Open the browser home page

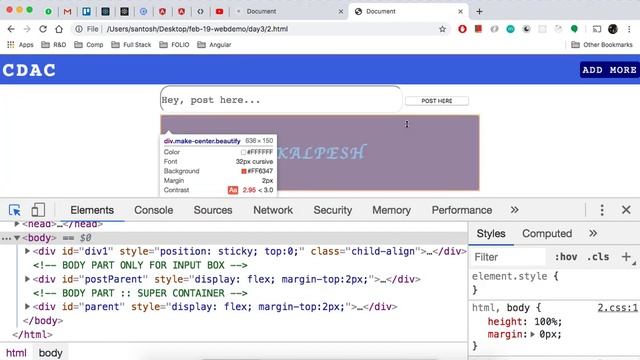pos(59,29)
